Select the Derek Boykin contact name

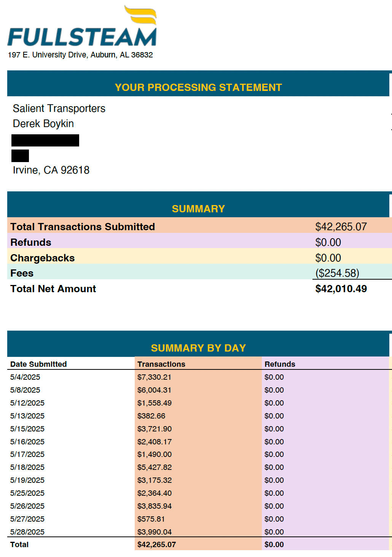[x=43, y=124]
